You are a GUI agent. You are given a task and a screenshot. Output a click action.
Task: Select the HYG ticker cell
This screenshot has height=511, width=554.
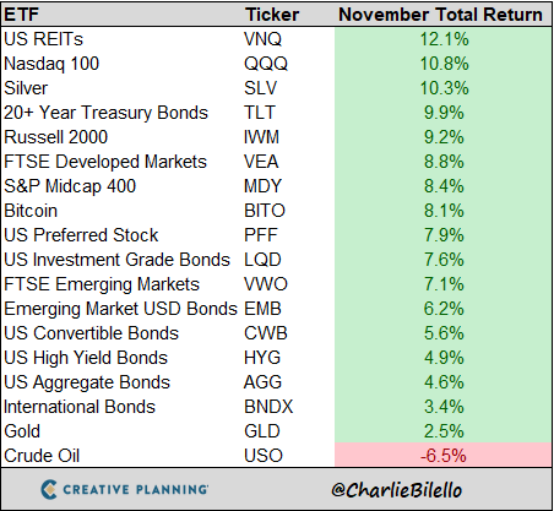[x=262, y=357]
